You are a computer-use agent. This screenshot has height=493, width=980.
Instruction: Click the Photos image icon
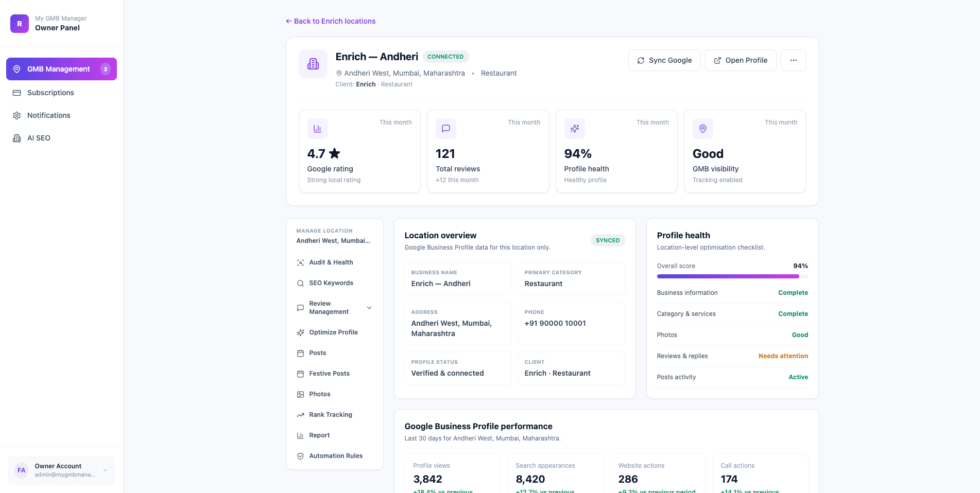click(300, 394)
